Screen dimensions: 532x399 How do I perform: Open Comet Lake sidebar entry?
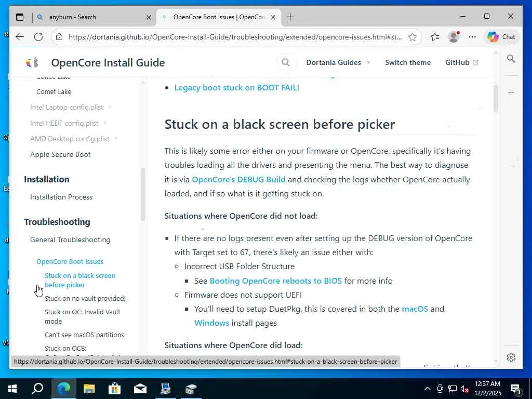tap(54, 91)
